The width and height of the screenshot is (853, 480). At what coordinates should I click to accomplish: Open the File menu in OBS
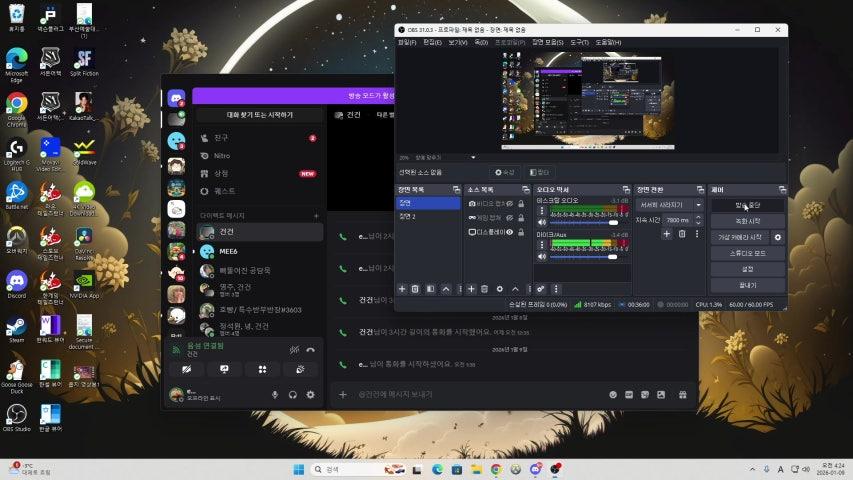pos(406,43)
